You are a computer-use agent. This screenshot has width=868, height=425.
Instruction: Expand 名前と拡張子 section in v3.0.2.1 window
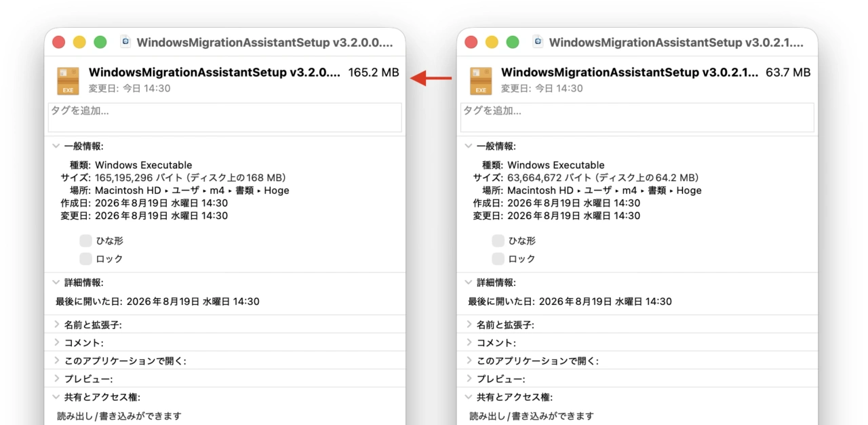tap(469, 325)
